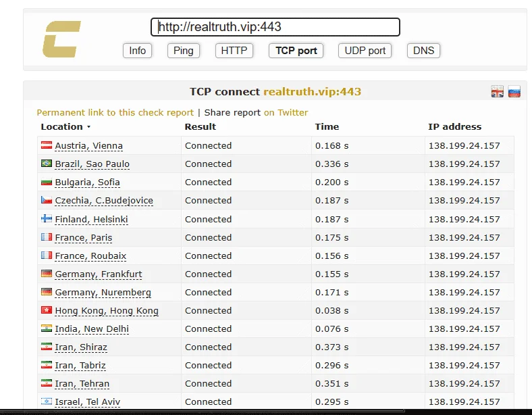This screenshot has height=415, width=532.
Task: Click the Result column header
Action: 201,126
